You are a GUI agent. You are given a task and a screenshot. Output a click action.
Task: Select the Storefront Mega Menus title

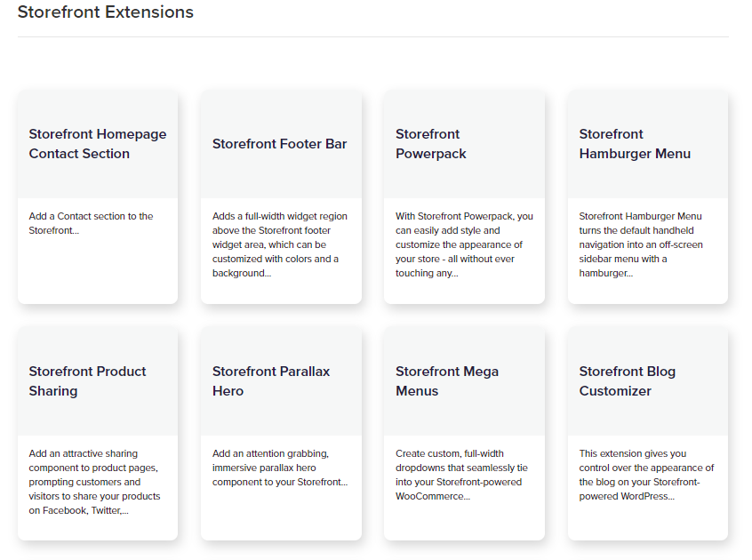point(447,381)
